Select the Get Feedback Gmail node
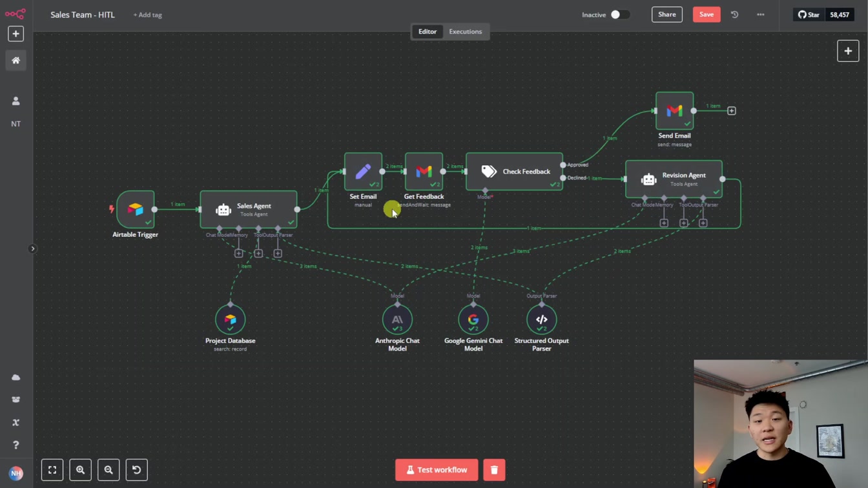Screen dimensions: 868x488 tap(424, 171)
